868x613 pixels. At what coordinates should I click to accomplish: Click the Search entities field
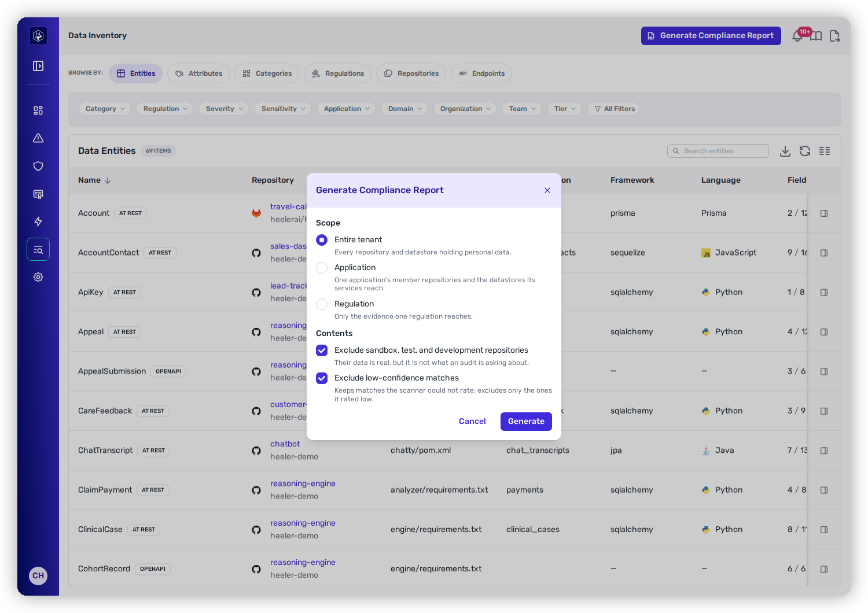tap(718, 151)
